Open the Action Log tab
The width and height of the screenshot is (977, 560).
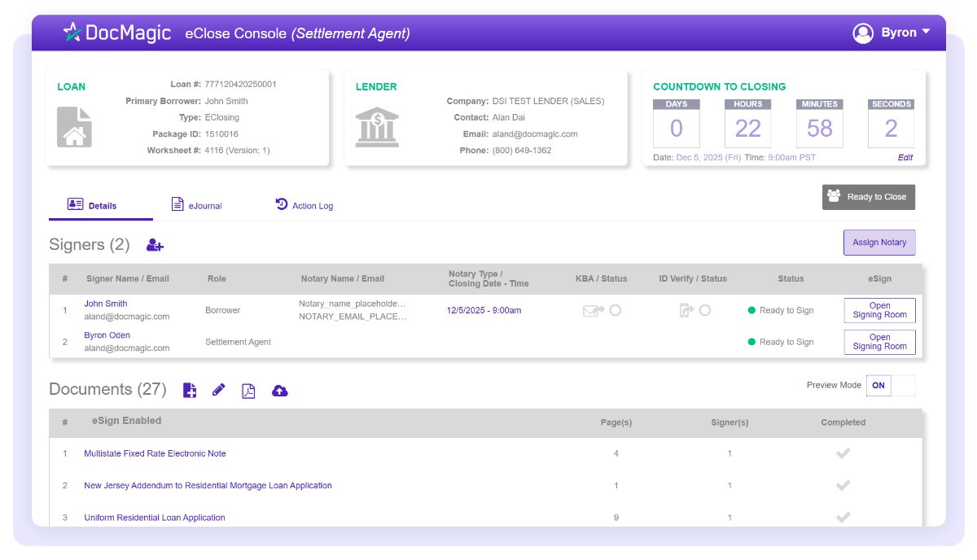(x=304, y=205)
